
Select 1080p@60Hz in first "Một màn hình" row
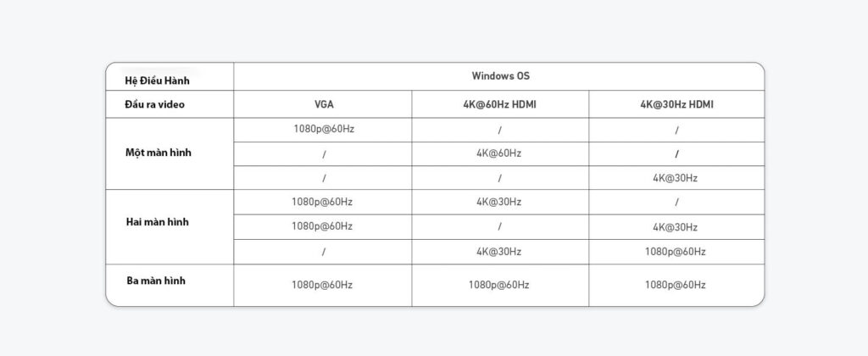[322, 130]
